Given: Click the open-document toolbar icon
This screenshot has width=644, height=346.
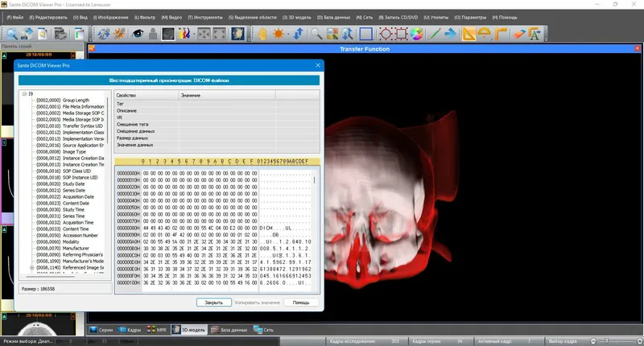Looking at the screenshot, I should 43,34.
